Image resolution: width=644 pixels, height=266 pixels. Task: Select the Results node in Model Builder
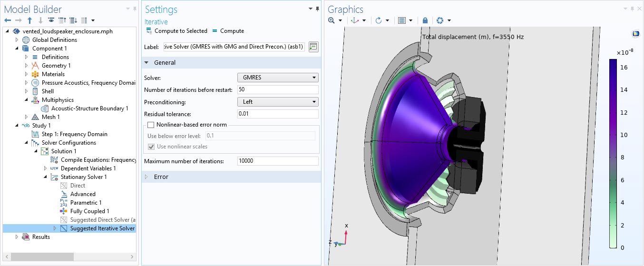click(x=41, y=237)
